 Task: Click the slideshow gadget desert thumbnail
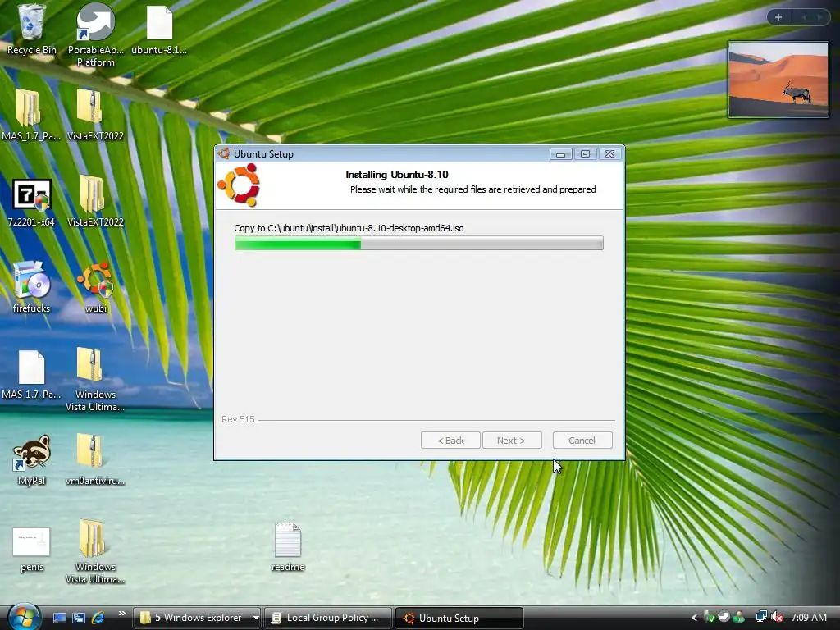pyautogui.click(x=778, y=80)
